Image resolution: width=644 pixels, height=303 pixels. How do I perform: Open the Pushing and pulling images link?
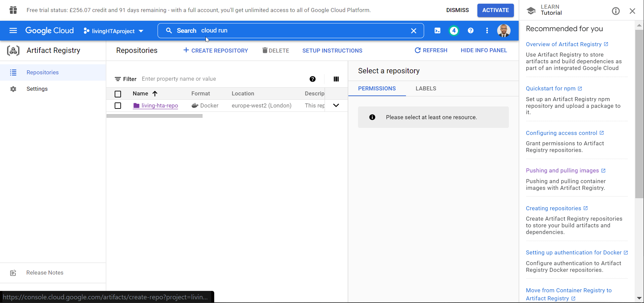[563, 170]
